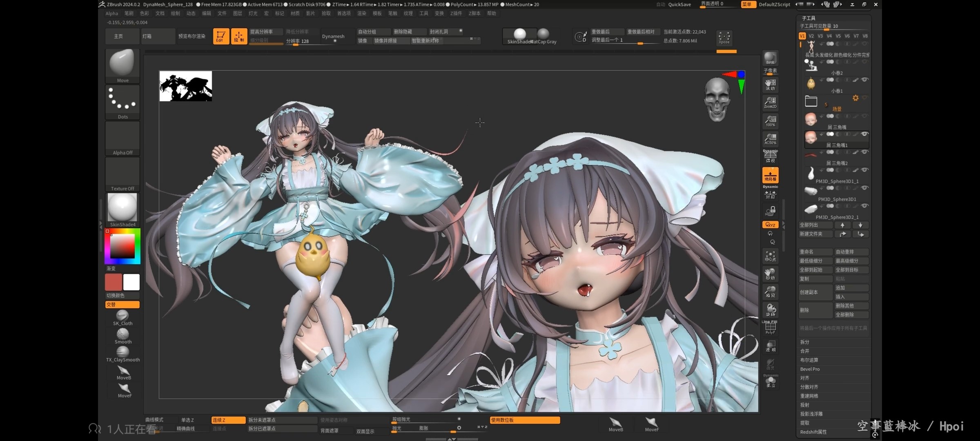Viewport: 980px width, 441px height.
Task: Toggle eye visibility for PM3D_Sphere3D1 subtool
Action: tap(864, 188)
